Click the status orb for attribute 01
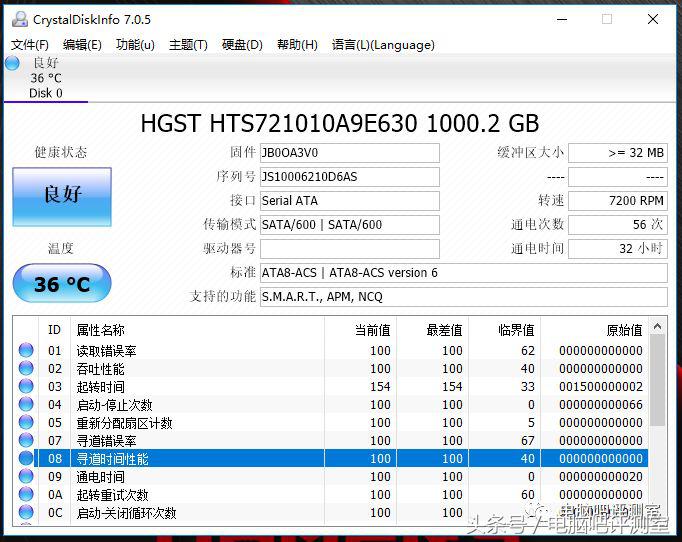 26,350
